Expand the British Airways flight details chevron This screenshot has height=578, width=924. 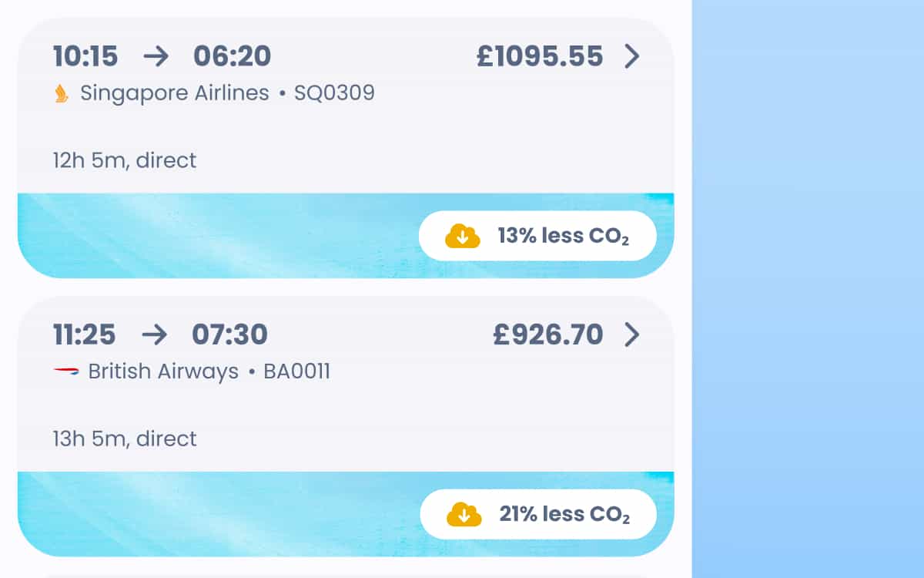tap(633, 335)
